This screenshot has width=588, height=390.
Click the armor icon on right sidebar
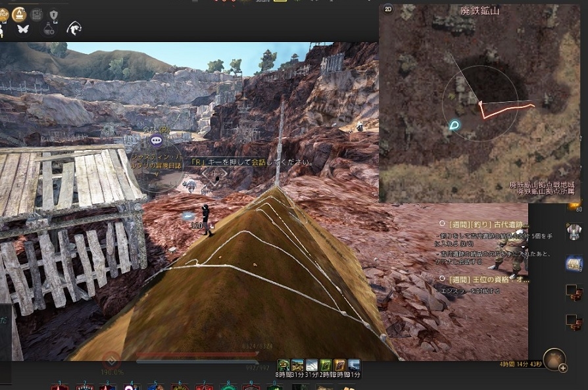pyautogui.click(x=575, y=230)
